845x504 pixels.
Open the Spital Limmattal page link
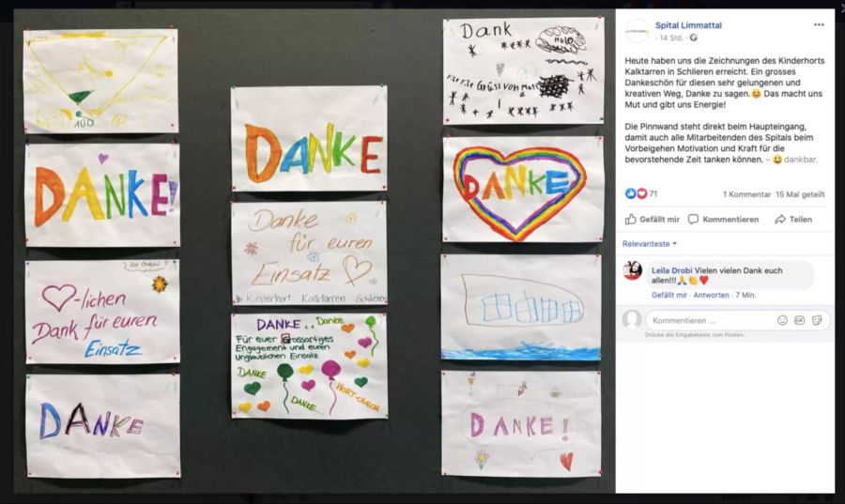point(688,25)
